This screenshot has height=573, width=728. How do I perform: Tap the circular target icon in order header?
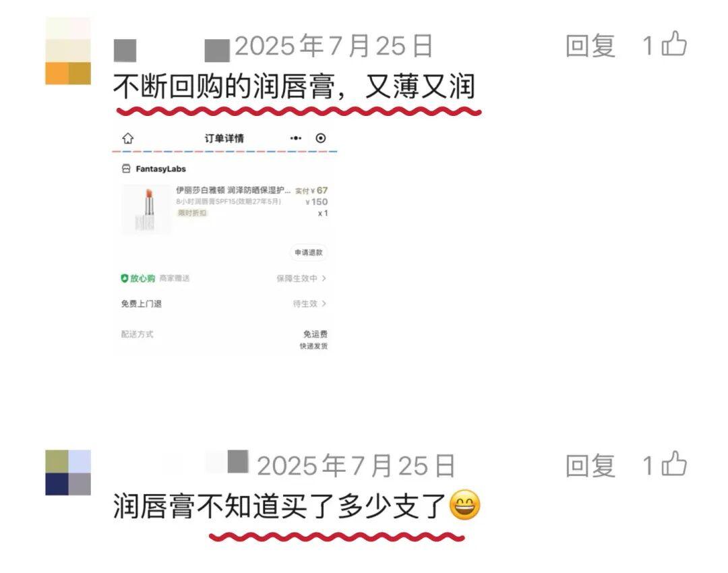click(x=320, y=138)
